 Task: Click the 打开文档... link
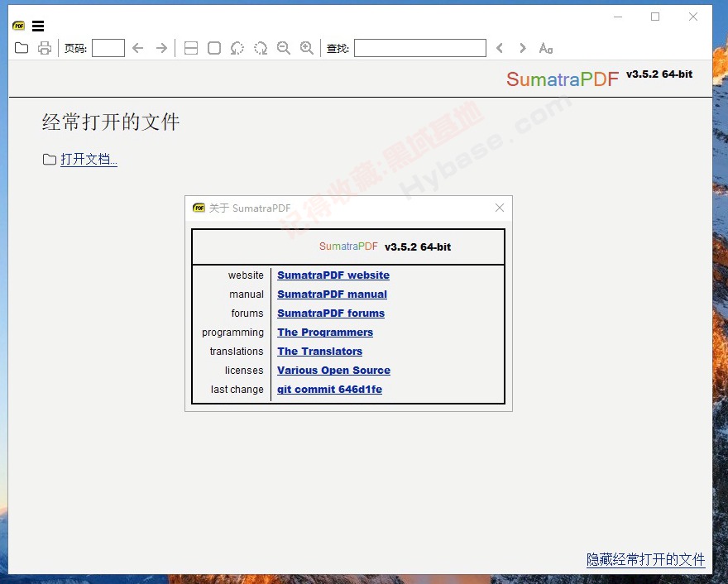[x=89, y=159]
